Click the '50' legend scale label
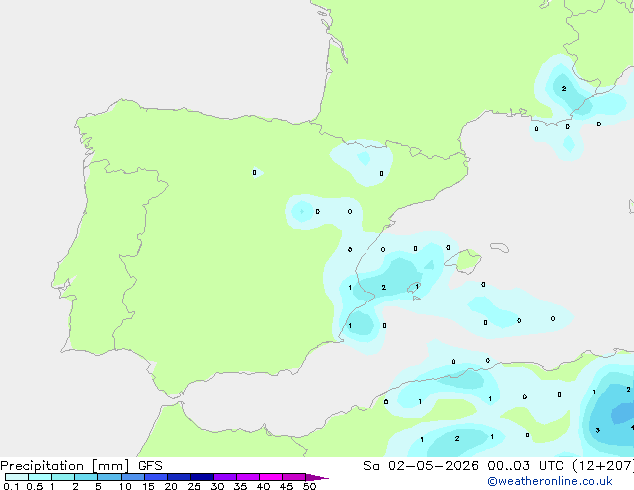 point(309,486)
